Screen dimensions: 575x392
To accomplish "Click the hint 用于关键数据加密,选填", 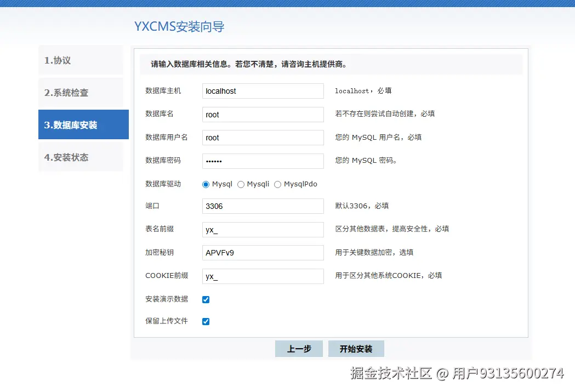I will [374, 252].
